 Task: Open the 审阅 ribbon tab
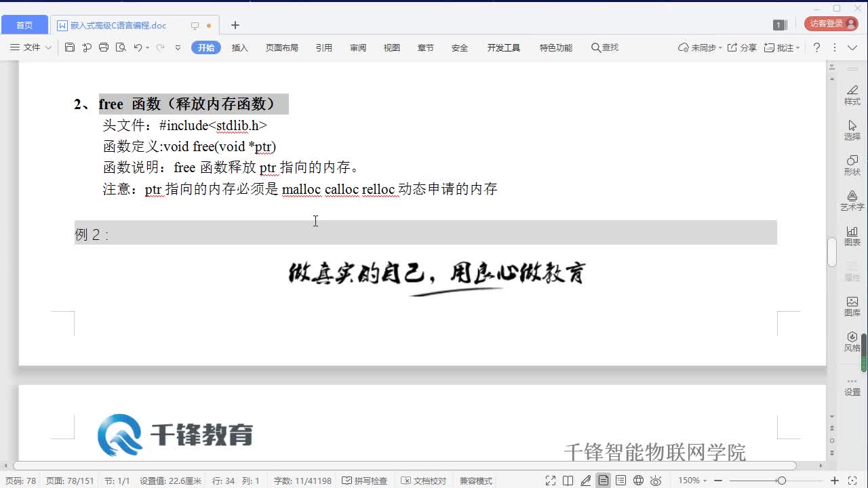[x=358, y=47]
